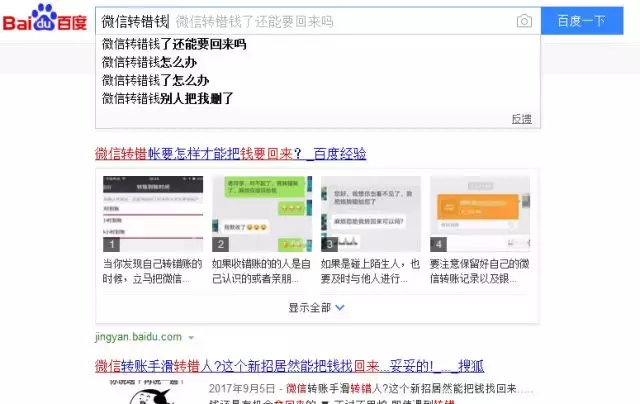The image size is (640, 404).
Task: Click the jingyan.baidu.com source link
Action: click(138, 337)
